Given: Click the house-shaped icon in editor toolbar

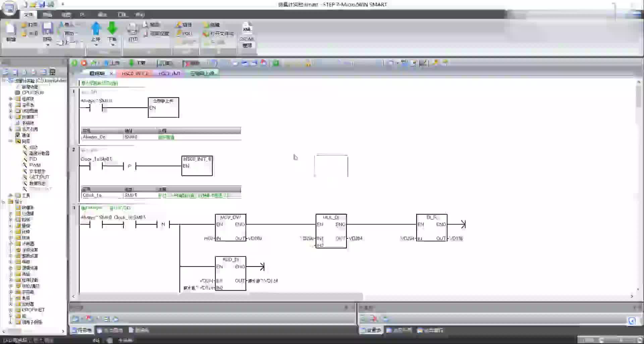Looking at the screenshot, I should click(264, 63).
